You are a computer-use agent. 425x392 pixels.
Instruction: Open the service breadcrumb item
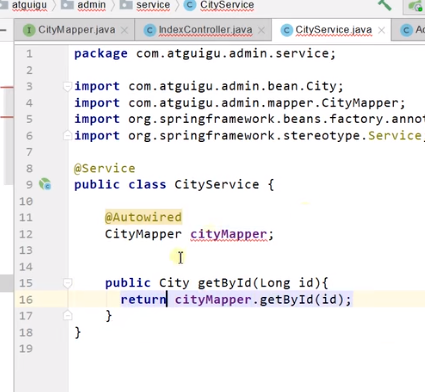point(153,5)
